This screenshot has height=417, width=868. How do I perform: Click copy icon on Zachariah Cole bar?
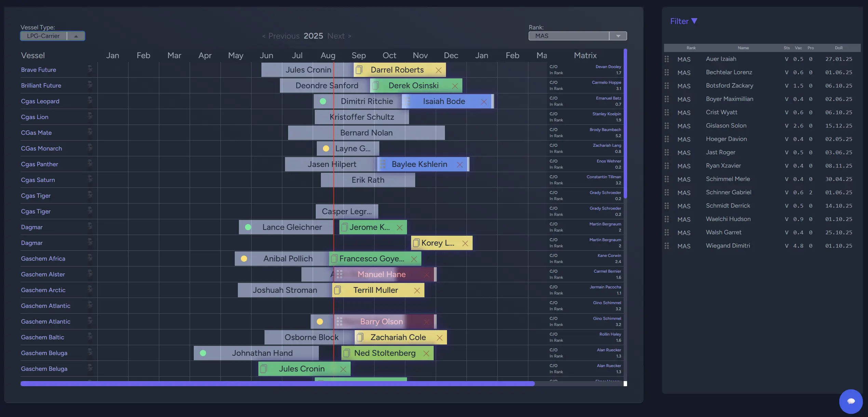[360, 338]
